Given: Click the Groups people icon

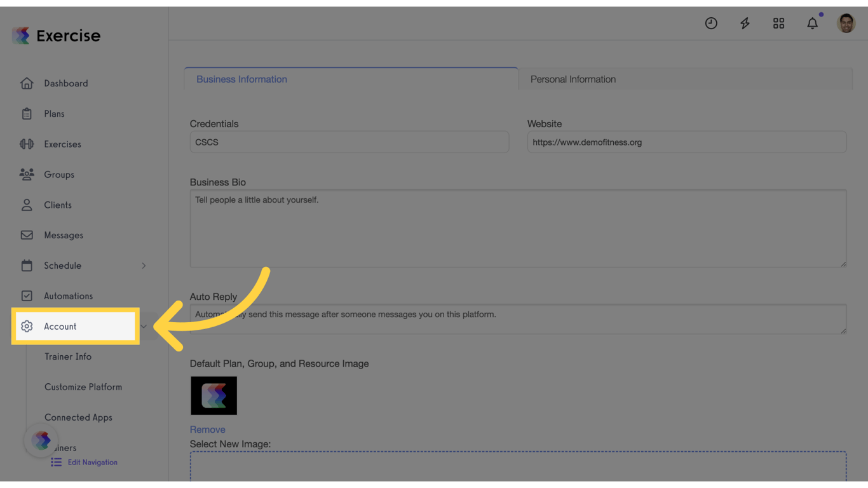Looking at the screenshot, I should coord(27,174).
